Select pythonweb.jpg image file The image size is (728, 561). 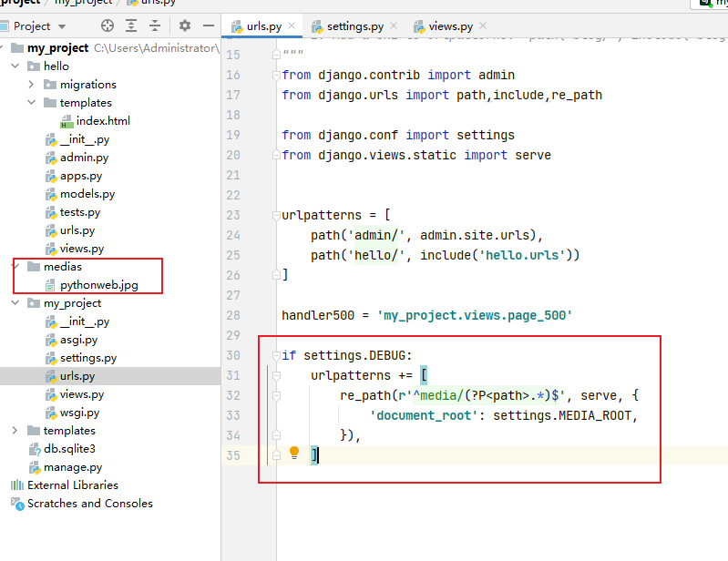point(92,285)
